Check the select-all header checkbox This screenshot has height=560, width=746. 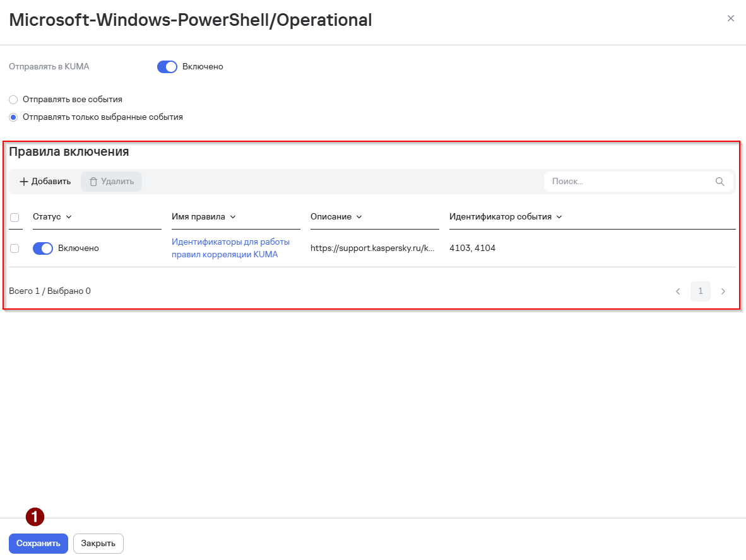point(15,217)
